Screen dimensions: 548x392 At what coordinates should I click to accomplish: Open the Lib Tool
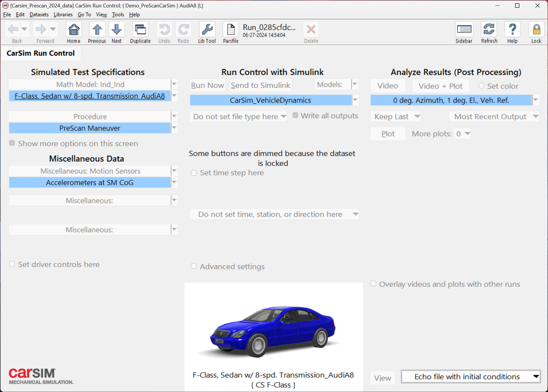pyautogui.click(x=207, y=29)
